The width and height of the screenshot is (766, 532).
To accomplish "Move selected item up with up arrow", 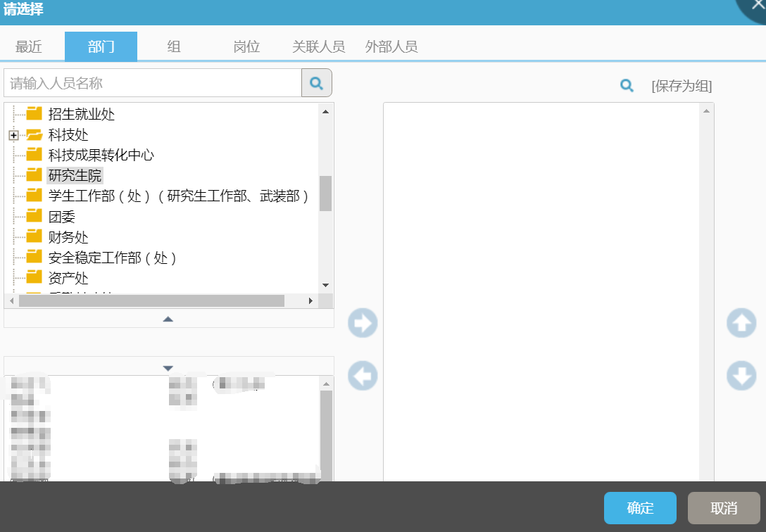I will coord(741,324).
